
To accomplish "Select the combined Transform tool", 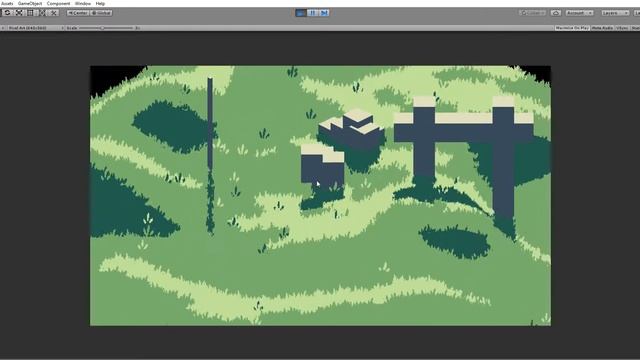I will coord(42,13).
